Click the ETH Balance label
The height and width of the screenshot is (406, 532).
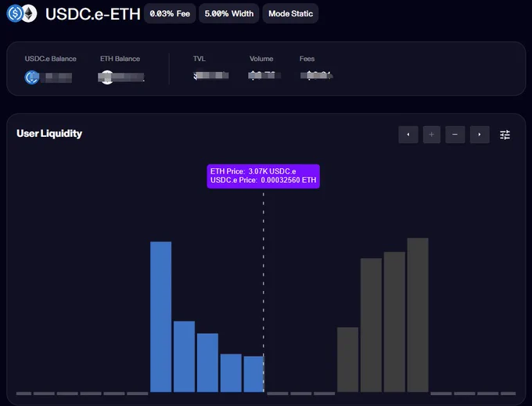tap(120, 59)
